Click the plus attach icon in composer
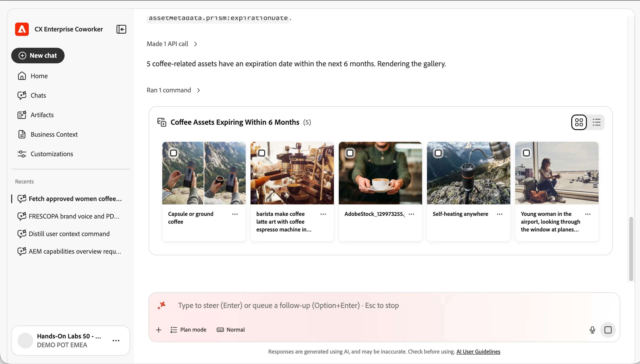The height and width of the screenshot is (364, 640). tap(158, 330)
